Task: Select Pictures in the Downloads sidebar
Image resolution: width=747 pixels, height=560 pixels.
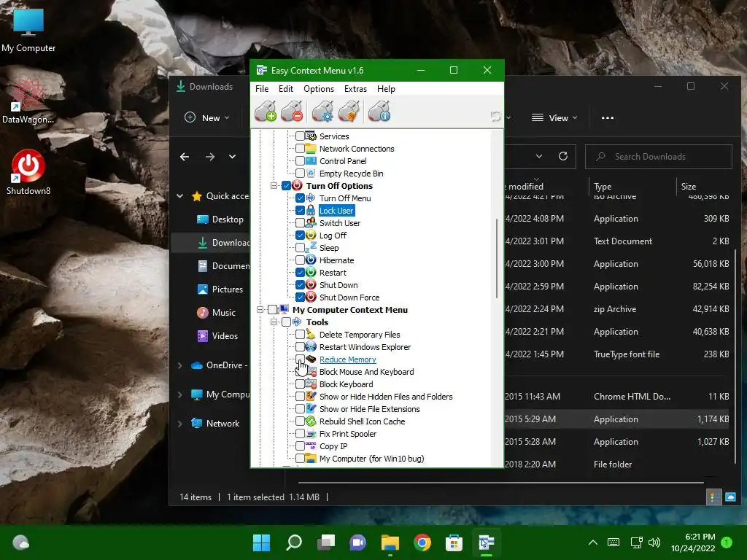Action: (220, 289)
